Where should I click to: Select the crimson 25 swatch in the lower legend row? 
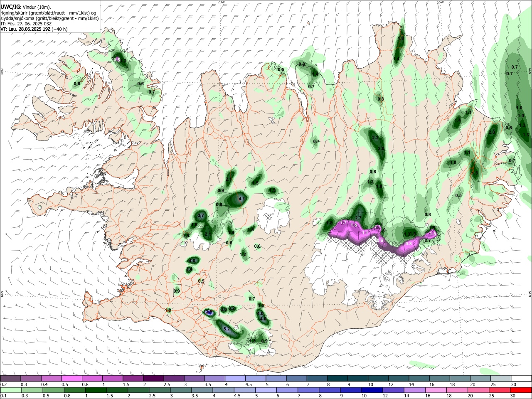[499, 390]
